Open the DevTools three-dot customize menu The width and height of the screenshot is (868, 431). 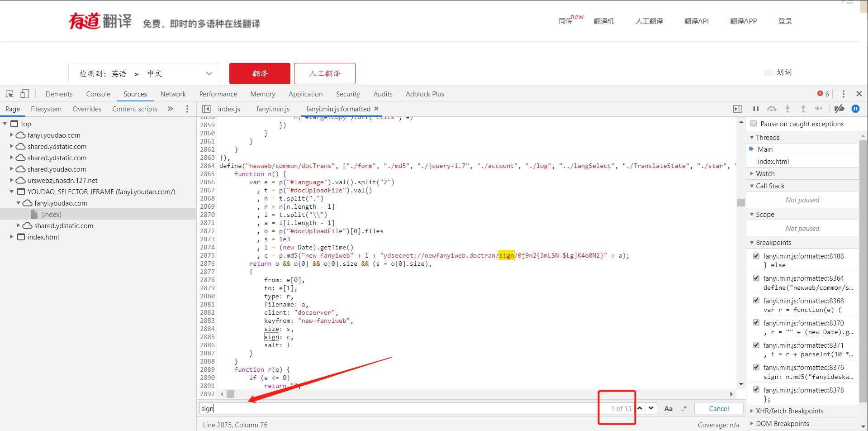[843, 94]
